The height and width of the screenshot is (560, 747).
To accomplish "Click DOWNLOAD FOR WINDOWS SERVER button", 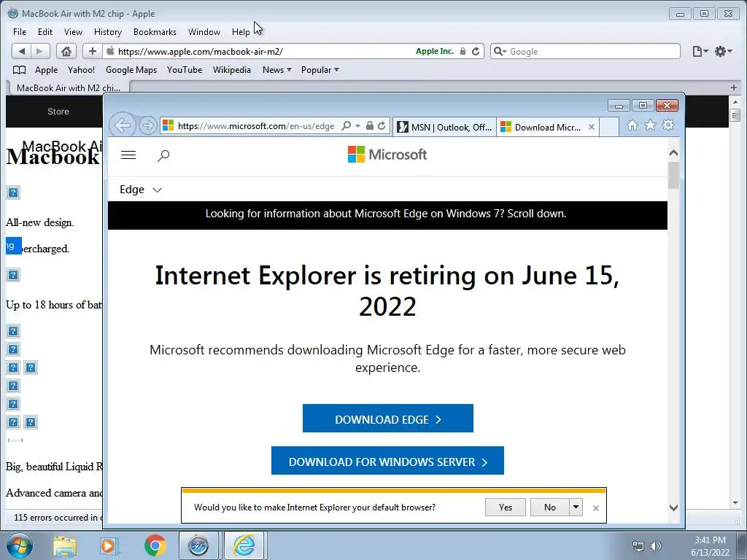I will pyautogui.click(x=388, y=461).
